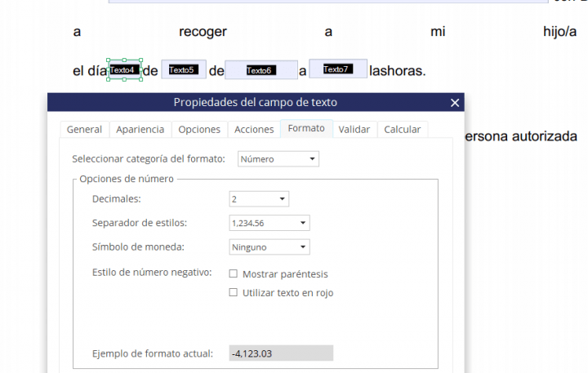Click the example format field showing -4,123.03
Screen dimensions: 588x373
click(281, 353)
